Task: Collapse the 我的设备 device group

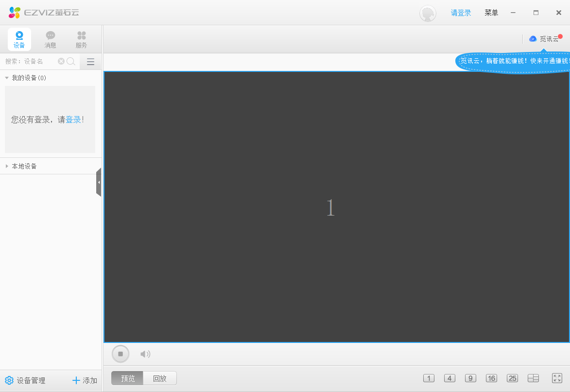Action: 7,78
